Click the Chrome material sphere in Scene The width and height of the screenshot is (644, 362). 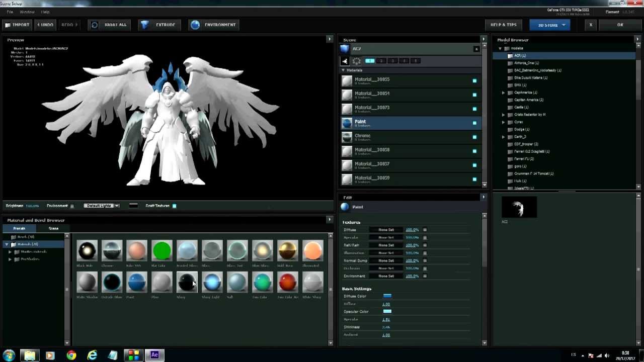pyautogui.click(x=347, y=137)
